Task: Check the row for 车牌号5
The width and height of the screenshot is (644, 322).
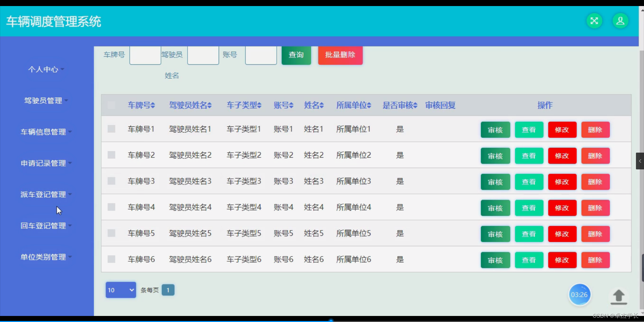Action: point(111,233)
